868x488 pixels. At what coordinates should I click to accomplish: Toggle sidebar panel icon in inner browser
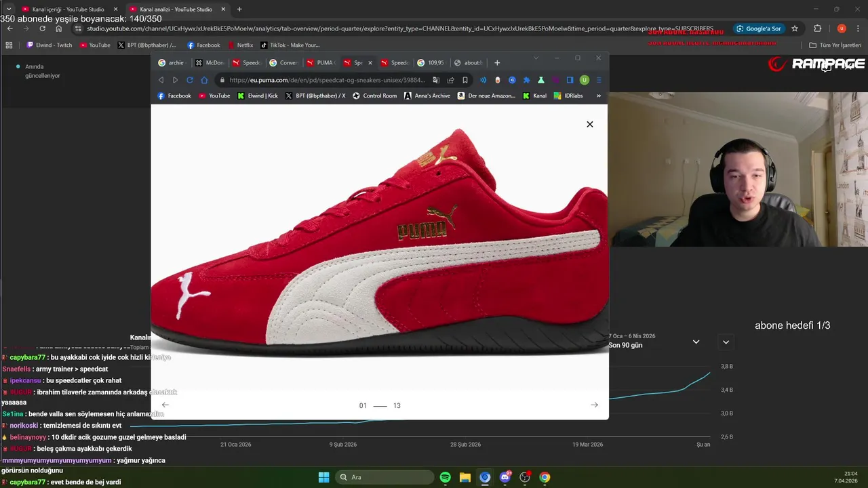click(570, 80)
